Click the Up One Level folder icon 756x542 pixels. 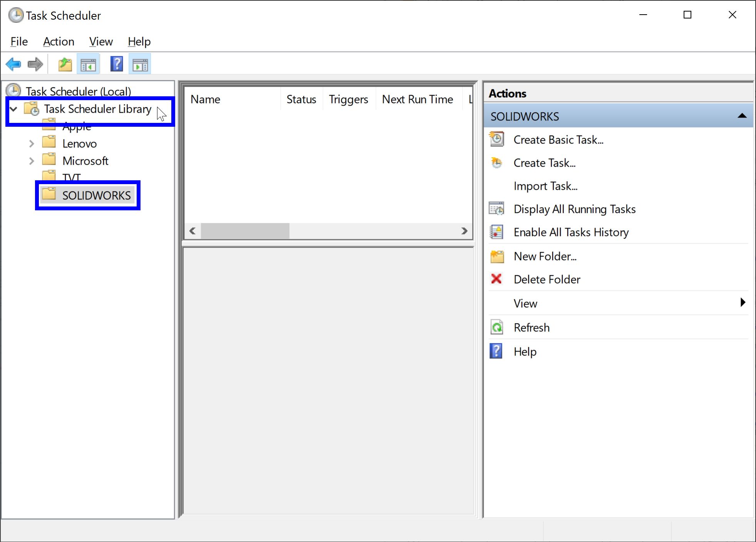point(65,64)
